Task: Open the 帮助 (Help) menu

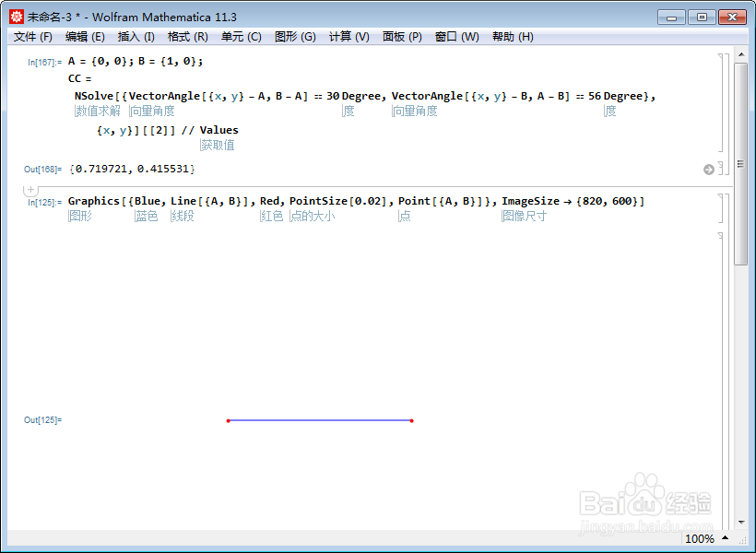Action: click(x=513, y=36)
